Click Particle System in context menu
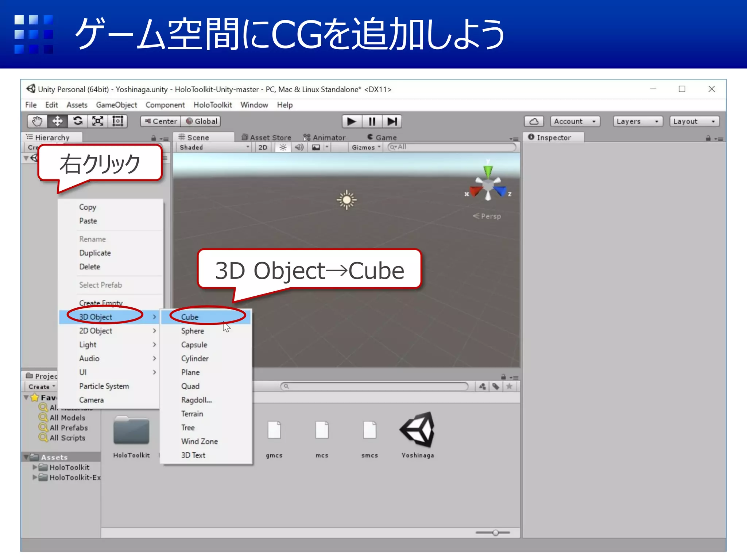Viewport: 747px width, 560px height. [109, 386]
